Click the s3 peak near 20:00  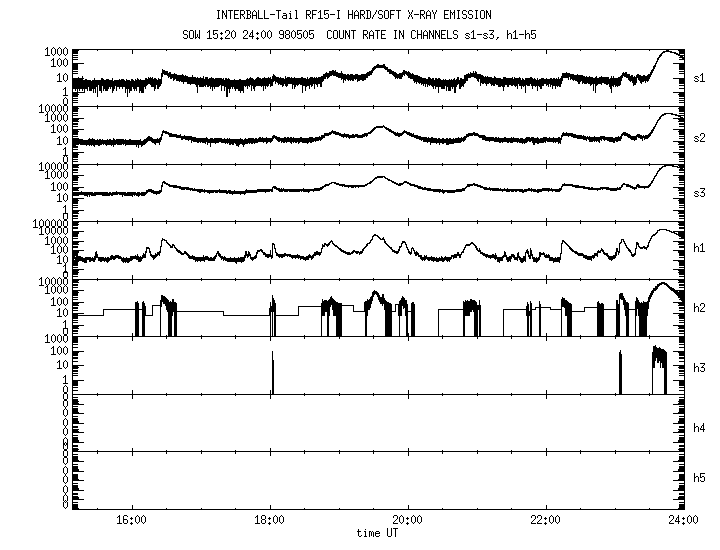click(379, 178)
